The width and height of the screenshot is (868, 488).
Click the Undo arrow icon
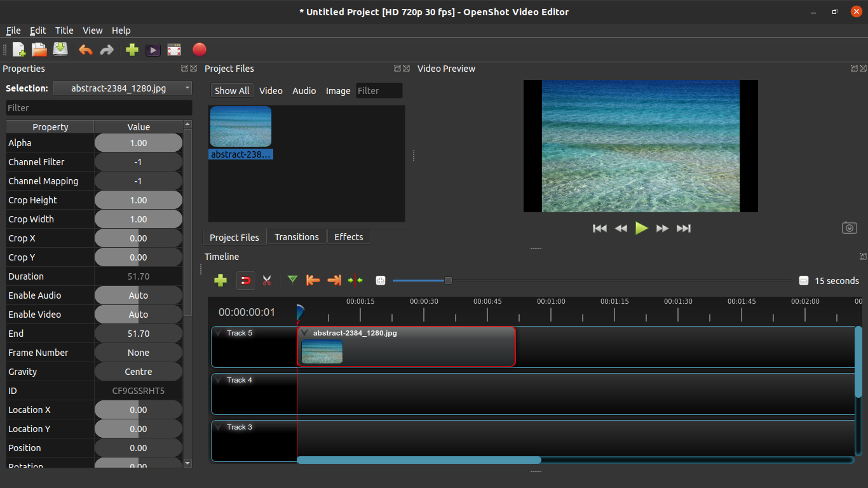tap(86, 50)
